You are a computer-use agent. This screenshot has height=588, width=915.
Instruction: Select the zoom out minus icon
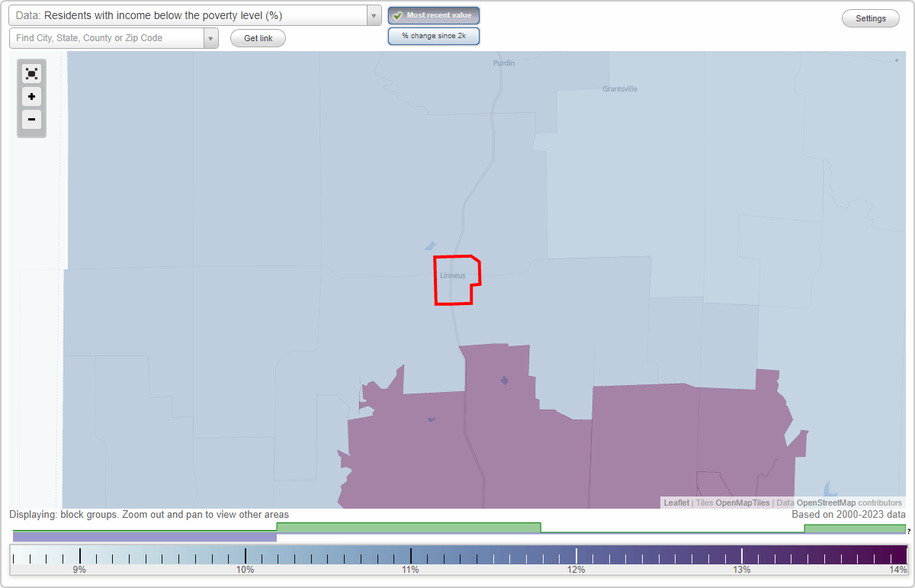tap(31, 120)
